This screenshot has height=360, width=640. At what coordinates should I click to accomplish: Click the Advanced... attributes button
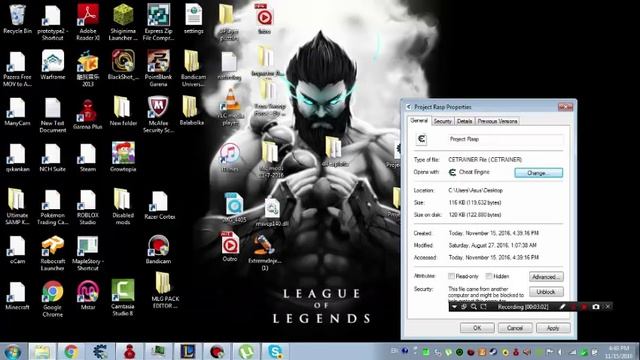(x=546, y=277)
